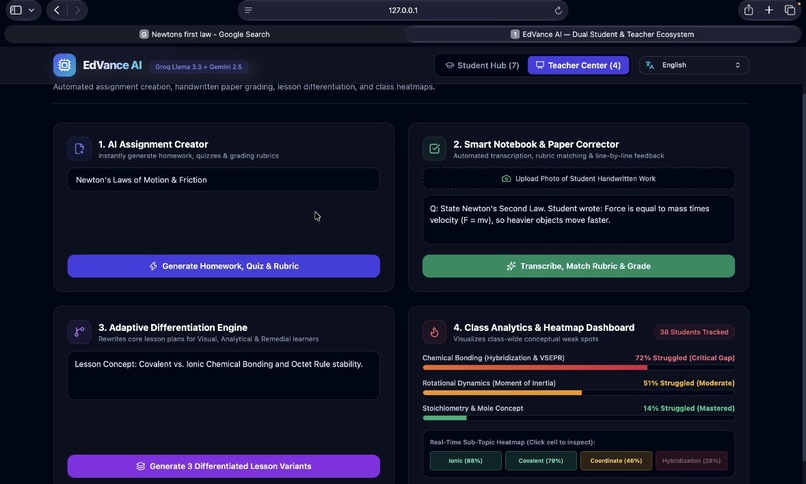Click the camera icon in Upload Photo area
Screen dimensions: 806x484
(x=506, y=179)
